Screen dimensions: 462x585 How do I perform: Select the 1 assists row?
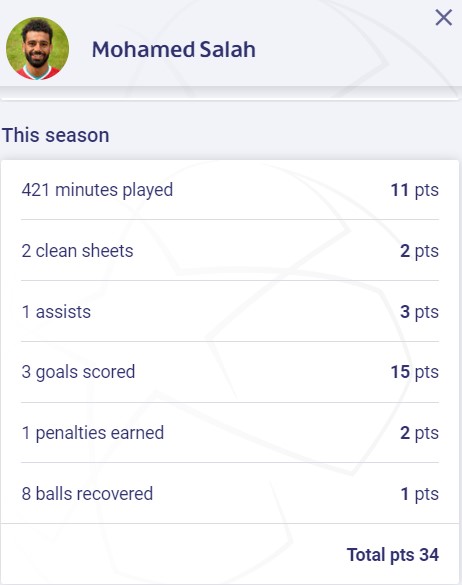click(x=230, y=311)
